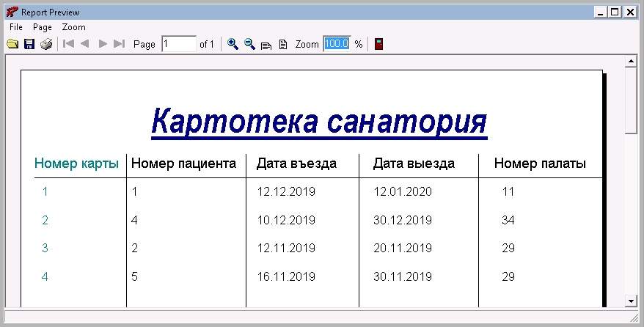The height and width of the screenshot is (327, 644).
Task: Click the 'Номер пациента' column header
Action: [183, 163]
